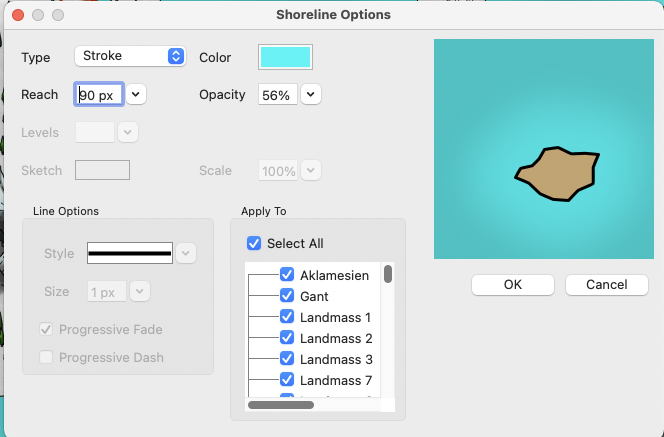
Task: Uncheck the Landmass 7 checkbox
Action: tap(287, 380)
